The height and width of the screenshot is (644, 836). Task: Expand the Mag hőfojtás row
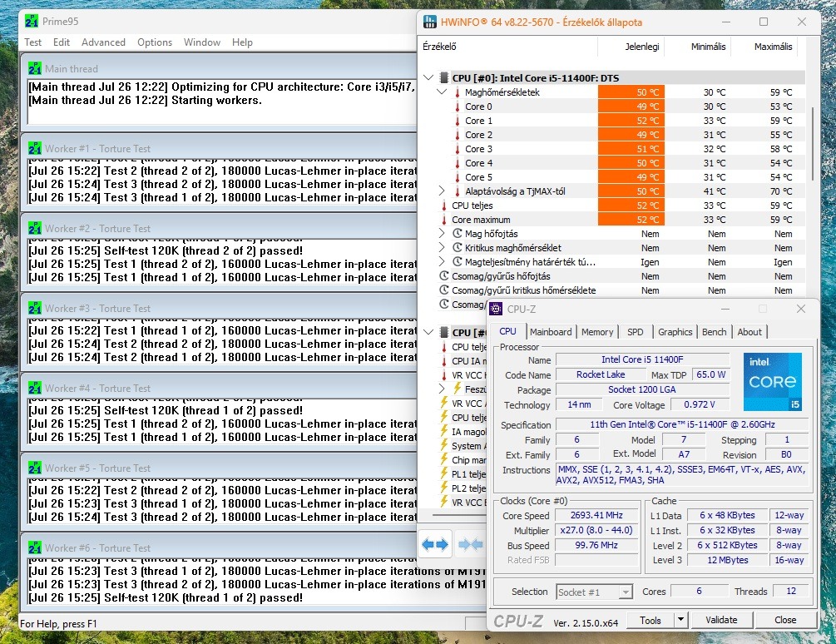coord(442,234)
